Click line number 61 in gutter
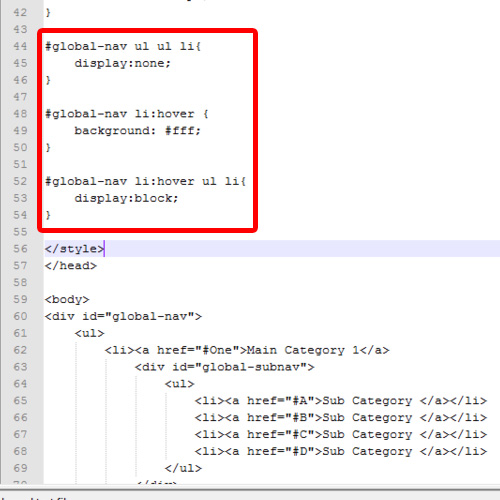Image resolution: width=500 pixels, height=500 pixels. click(20, 333)
